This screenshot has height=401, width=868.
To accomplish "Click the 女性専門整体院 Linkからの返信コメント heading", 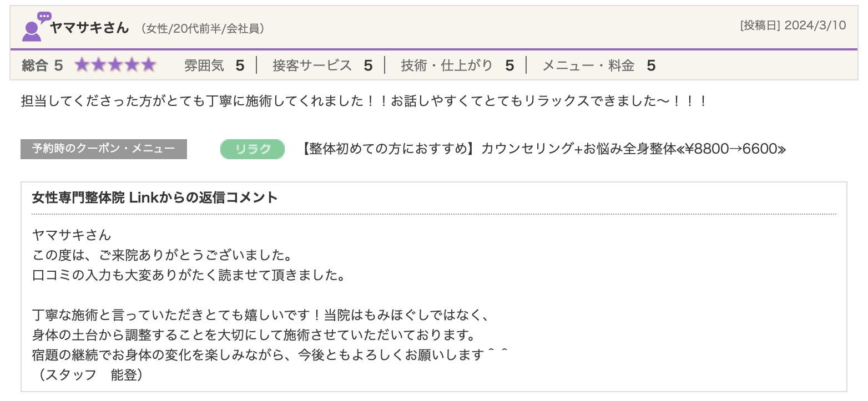I will point(155,197).
